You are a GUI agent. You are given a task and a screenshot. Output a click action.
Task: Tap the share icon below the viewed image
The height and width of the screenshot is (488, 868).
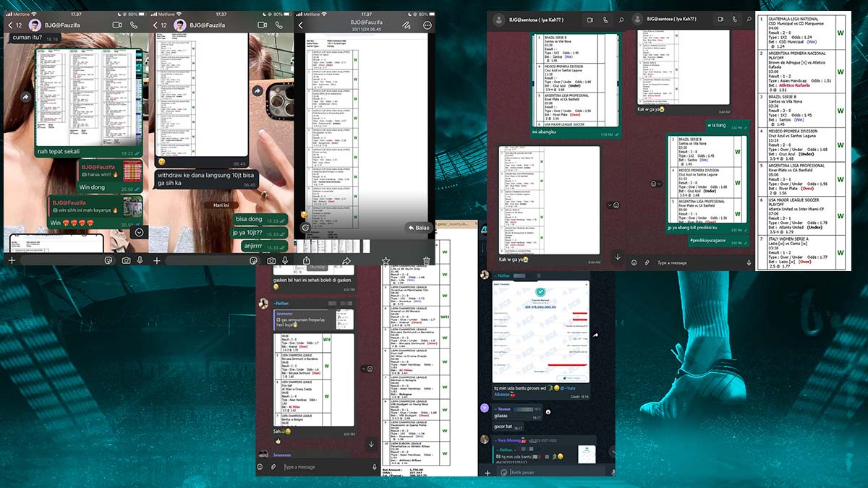pyautogui.click(x=306, y=260)
